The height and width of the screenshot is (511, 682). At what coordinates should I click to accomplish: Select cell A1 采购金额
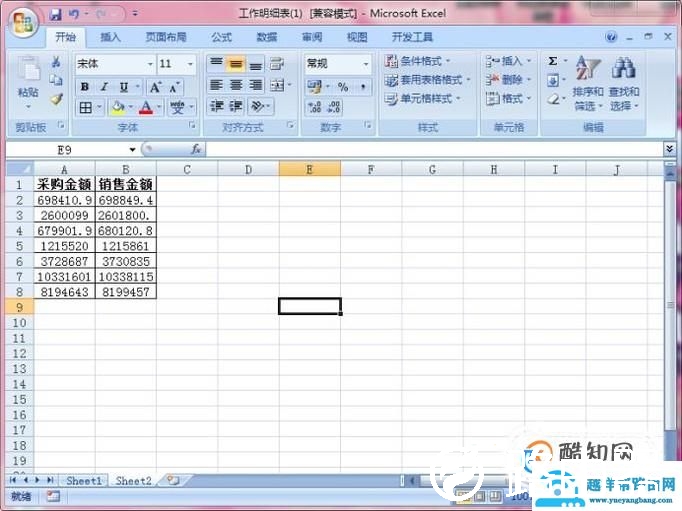point(64,184)
